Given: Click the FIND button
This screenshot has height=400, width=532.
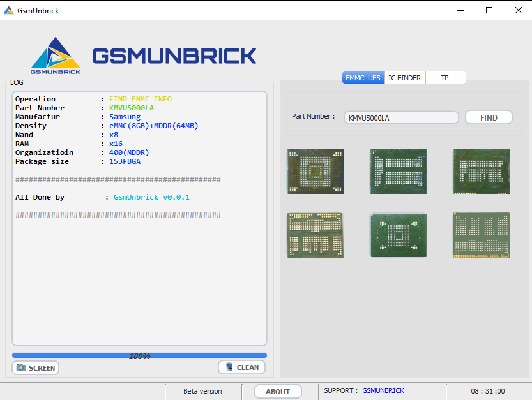Looking at the screenshot, I should coord(489,117).
